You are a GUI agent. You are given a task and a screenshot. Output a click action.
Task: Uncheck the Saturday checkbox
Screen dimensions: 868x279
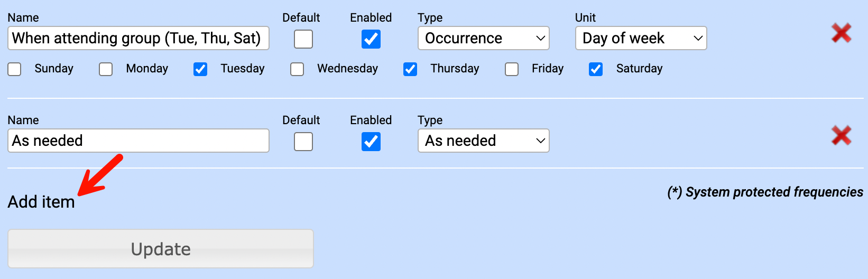(596, 69)
